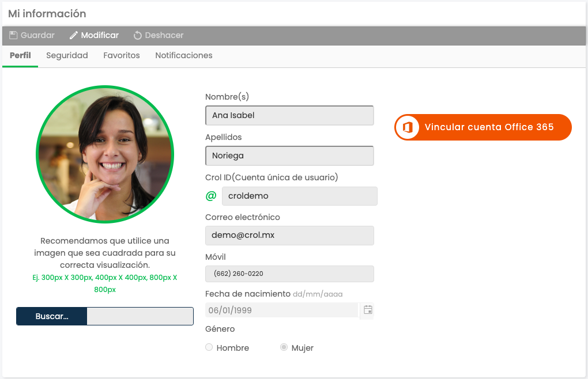Focus the Móvil phone number field

pos(289,274)
